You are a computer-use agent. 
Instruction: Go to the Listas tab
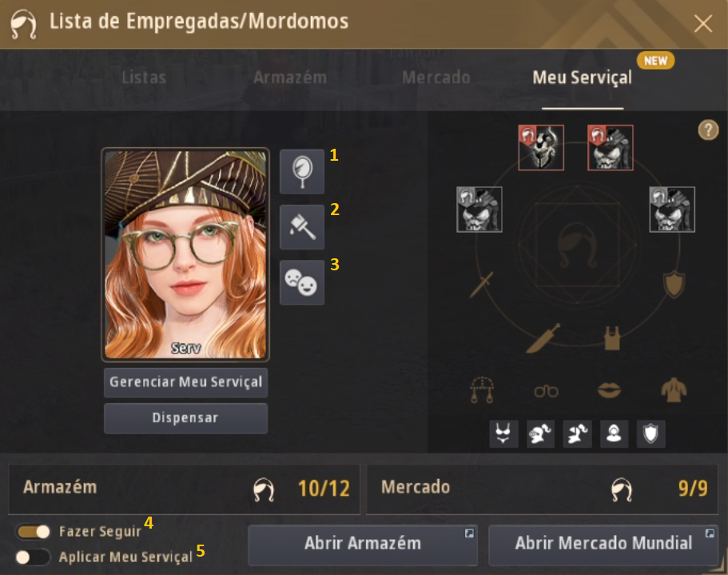coord(144,78)
